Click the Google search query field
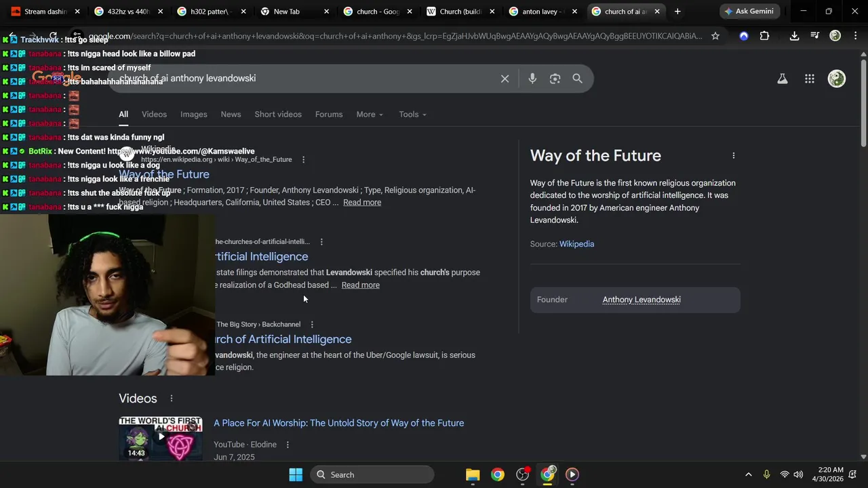This screenshot has height=488, width=868. pyautogui.click(x=305, y=79)
